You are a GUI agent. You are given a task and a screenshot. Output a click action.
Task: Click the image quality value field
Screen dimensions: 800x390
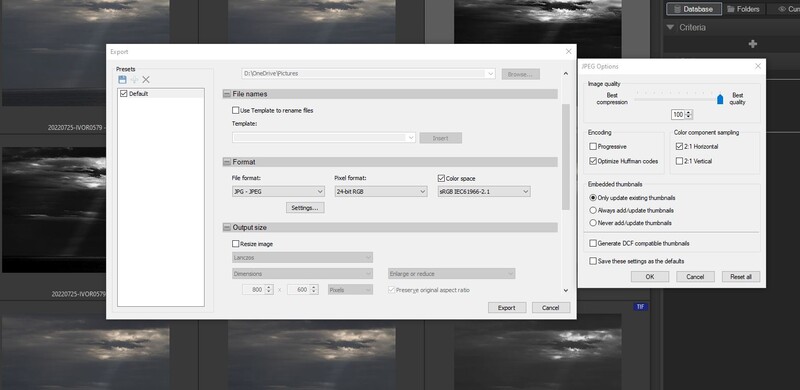point(678,115)
